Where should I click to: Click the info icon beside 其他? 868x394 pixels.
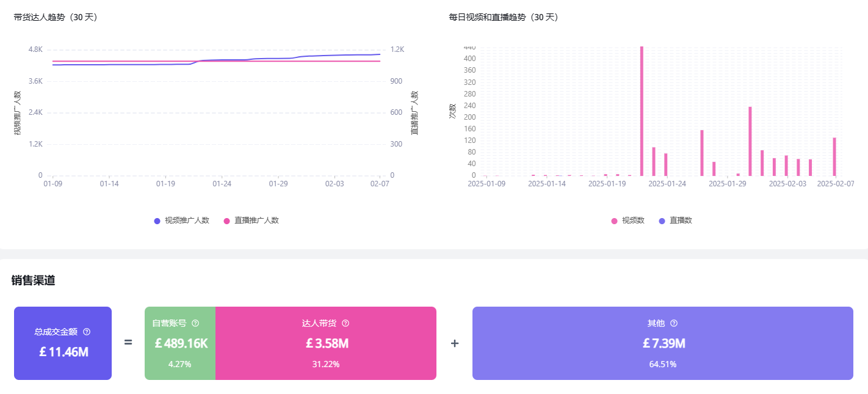click(674, 323)
